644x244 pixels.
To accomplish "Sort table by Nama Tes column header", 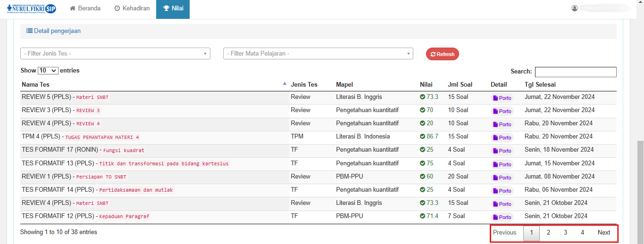I will click(x=36, y=85).
